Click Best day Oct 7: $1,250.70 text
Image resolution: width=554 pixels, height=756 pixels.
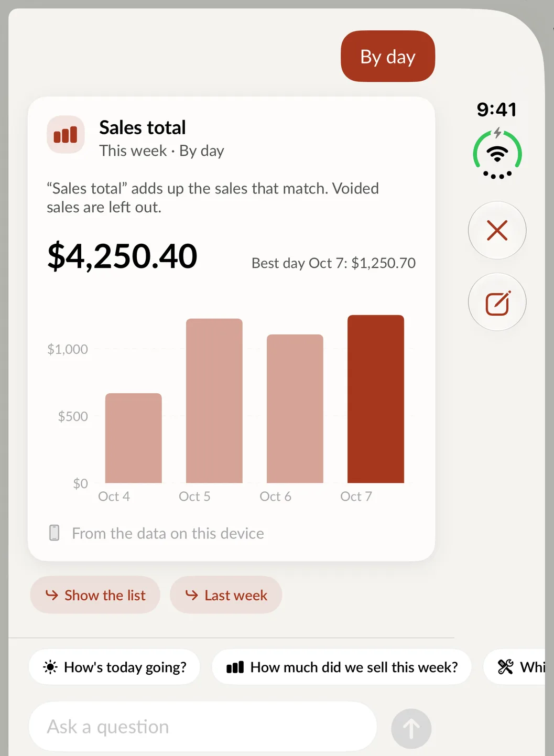point(333,263)
